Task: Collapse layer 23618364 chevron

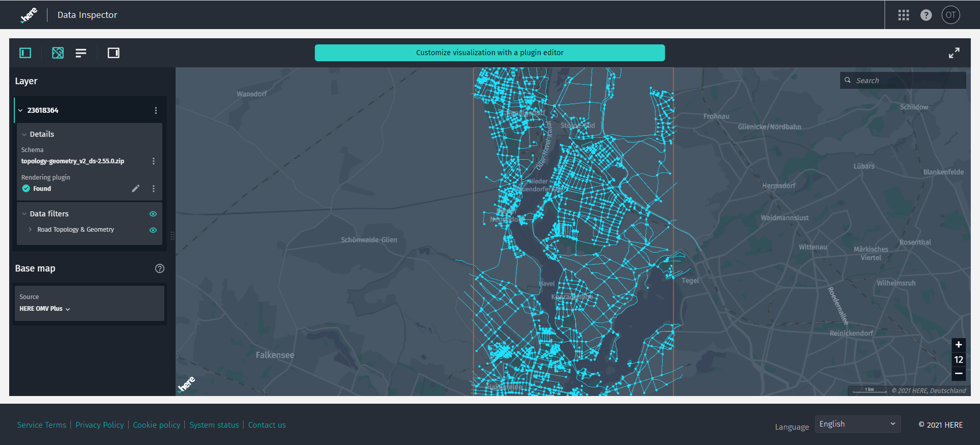Action: 20,110
